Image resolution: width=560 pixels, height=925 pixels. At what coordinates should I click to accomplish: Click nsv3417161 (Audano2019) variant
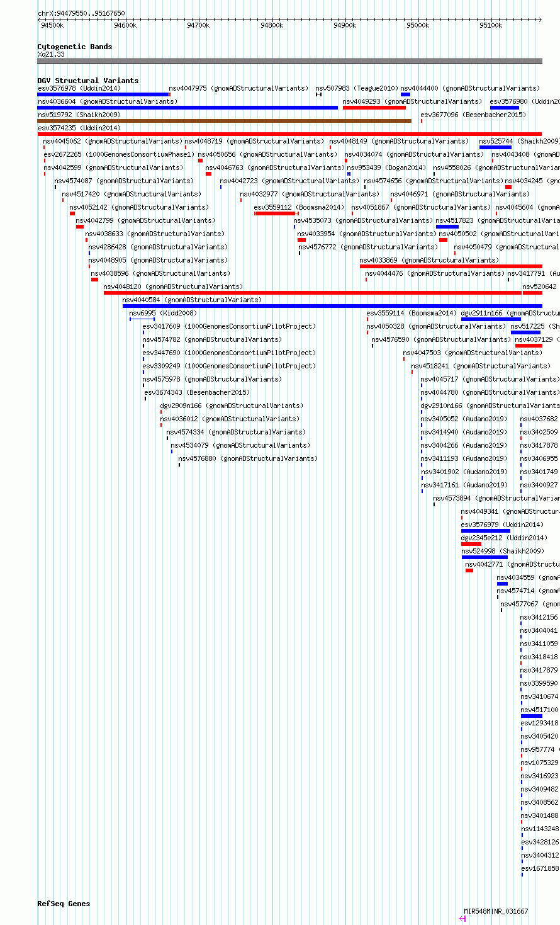pyautogui.click(x=464, y=485)
